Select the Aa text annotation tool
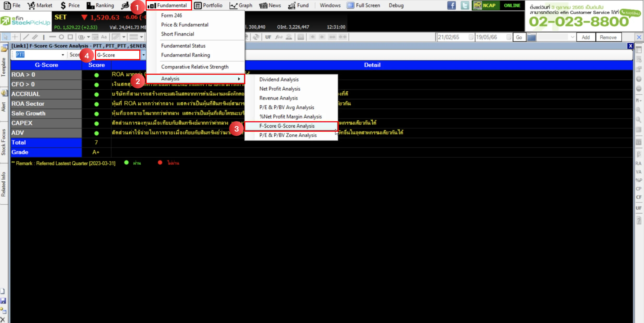This screenshot has height=323, width=644. (104, 37)
